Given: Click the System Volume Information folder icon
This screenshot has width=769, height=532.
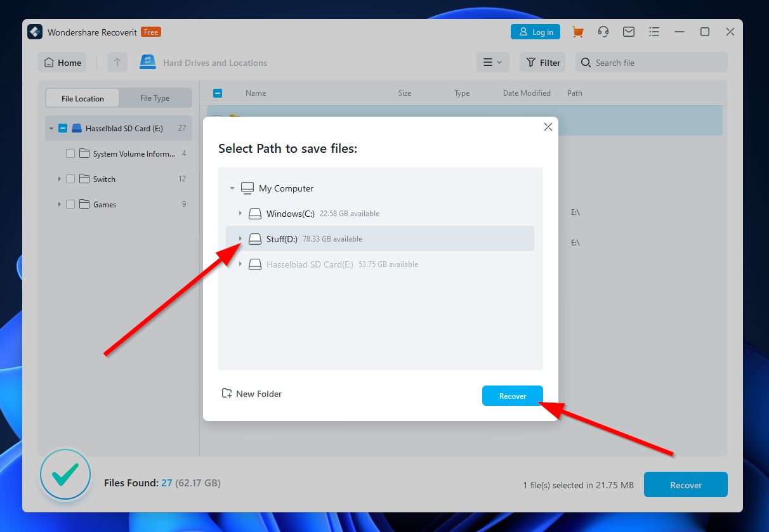Looking at the screenshot, I should click(x=85, y=153).
